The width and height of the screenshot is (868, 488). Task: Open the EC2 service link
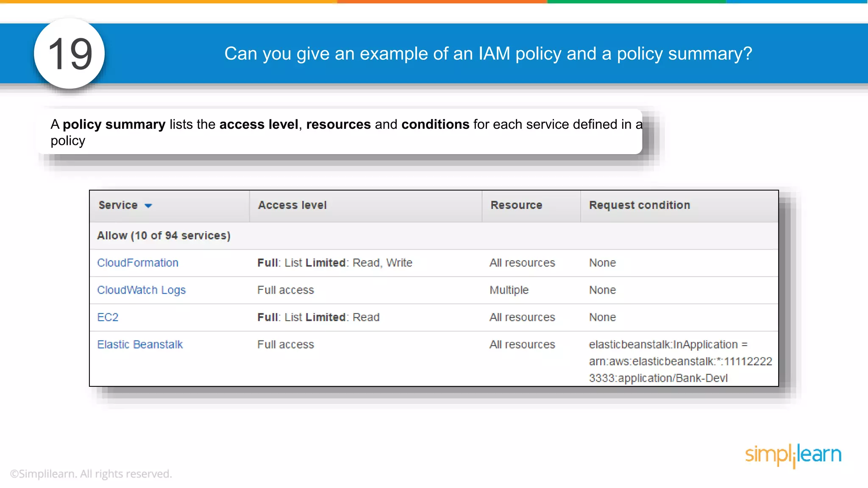tap(108, 317)
